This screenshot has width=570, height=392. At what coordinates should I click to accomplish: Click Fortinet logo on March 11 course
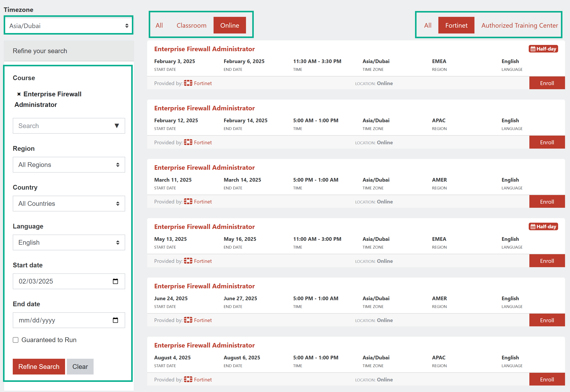click(x=188, y=202)
